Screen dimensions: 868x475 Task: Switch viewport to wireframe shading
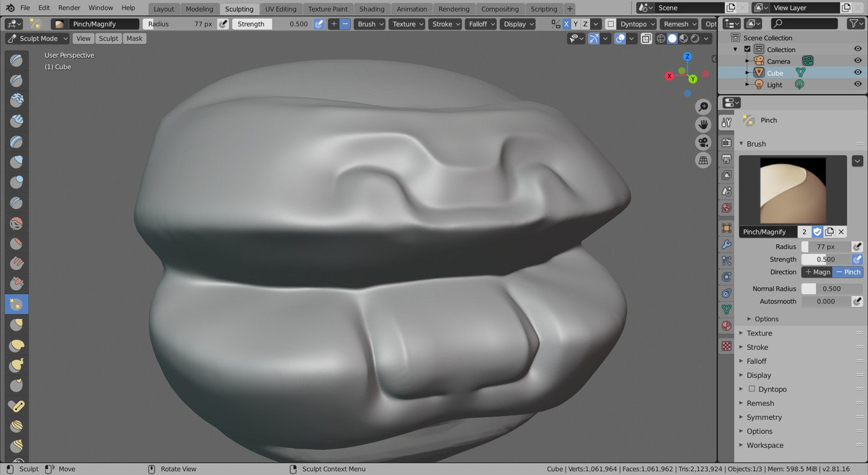(660, 39)
